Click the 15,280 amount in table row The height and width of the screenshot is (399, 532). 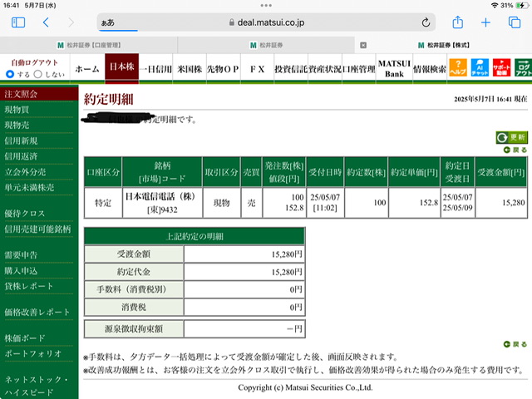coord(514,203)
